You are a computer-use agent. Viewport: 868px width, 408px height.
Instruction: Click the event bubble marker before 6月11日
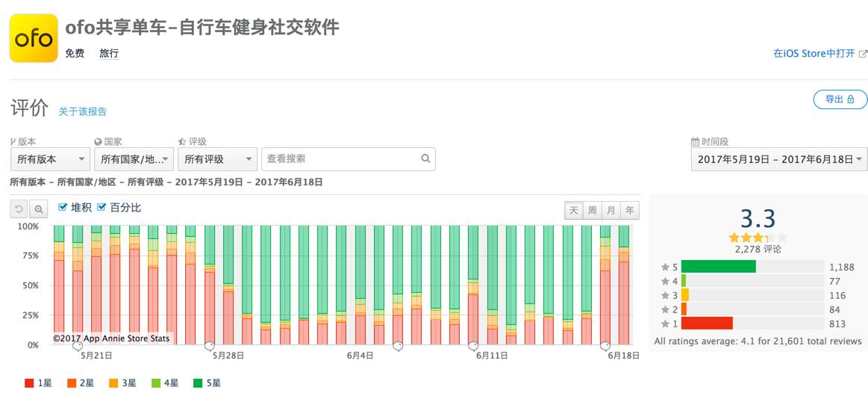[472, 346]
